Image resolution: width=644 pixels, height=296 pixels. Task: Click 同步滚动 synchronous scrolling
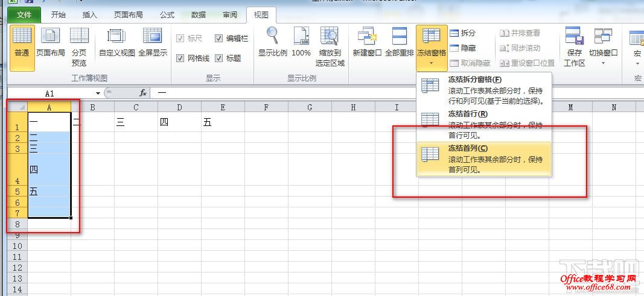click(x=520, y=48)
